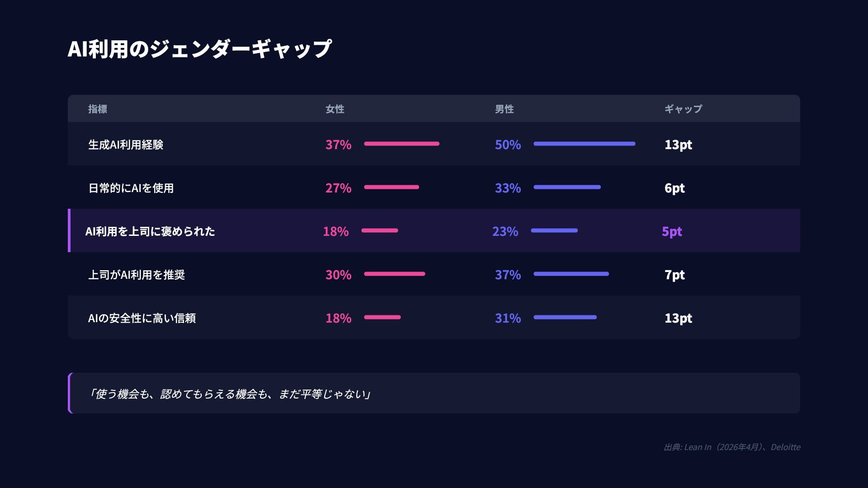This screenshot has width=868, height=488.
Task: Click the 男性 column header
Action: coord(504,109)
